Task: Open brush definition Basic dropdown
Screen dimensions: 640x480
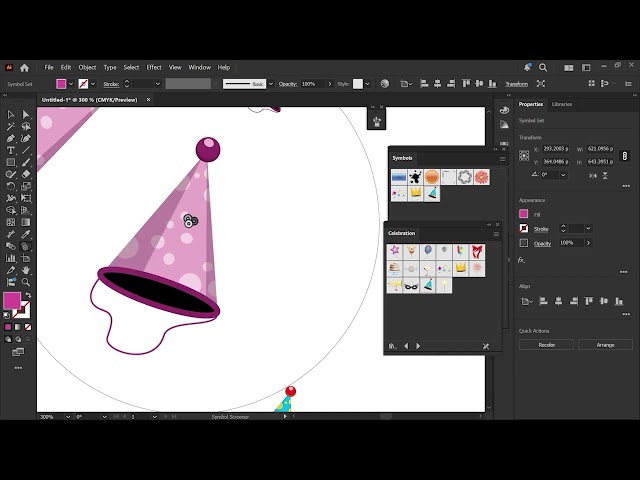Action: point(271,84)
